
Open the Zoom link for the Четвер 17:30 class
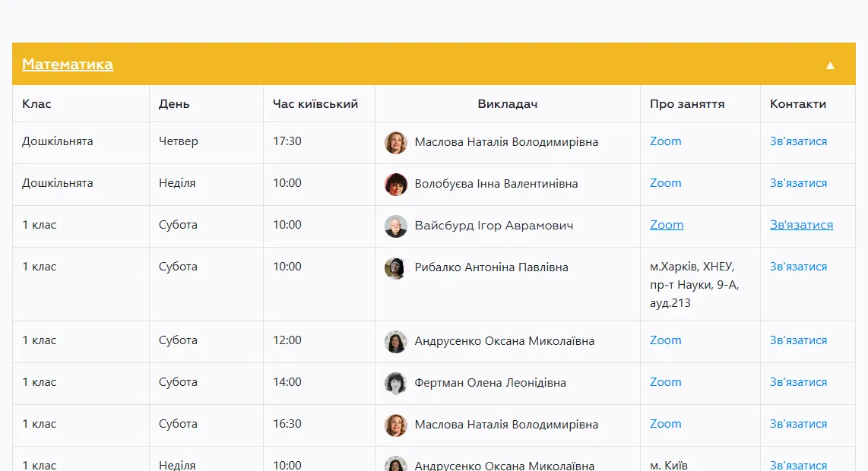tap(665, 141)
